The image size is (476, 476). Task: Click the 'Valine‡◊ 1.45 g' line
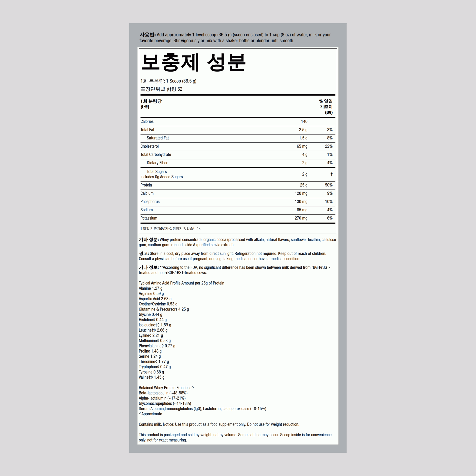[x=152, y=377]
